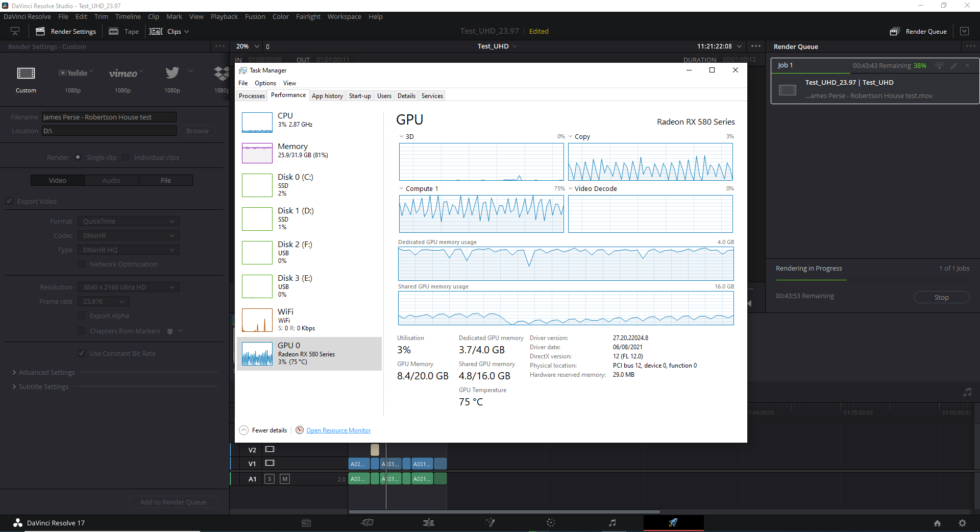The width and height of the screenshot is (980, 532).
Task: Open the Workspace menu
Action: coord(345,16)
